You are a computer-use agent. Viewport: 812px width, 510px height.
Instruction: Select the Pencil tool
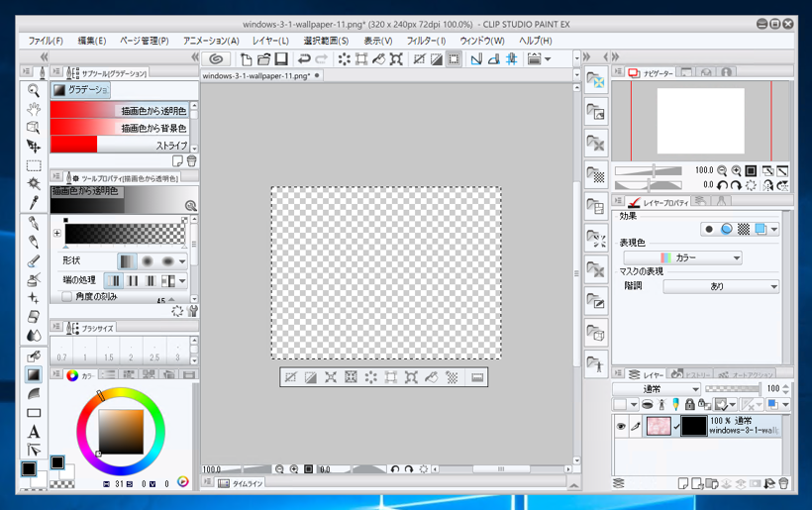coord(34,242)
